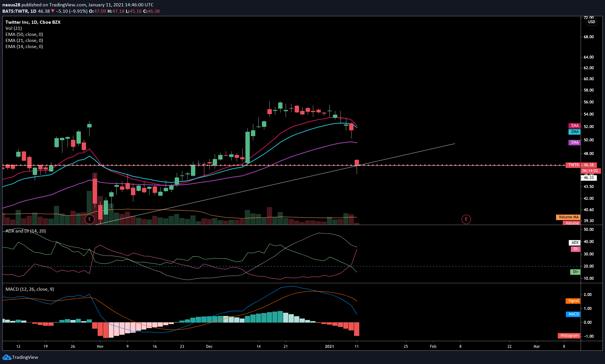Click the 20.00 level in ADX pane axis
Viewport: 605px width, 364px height.
tap(589, 266)
